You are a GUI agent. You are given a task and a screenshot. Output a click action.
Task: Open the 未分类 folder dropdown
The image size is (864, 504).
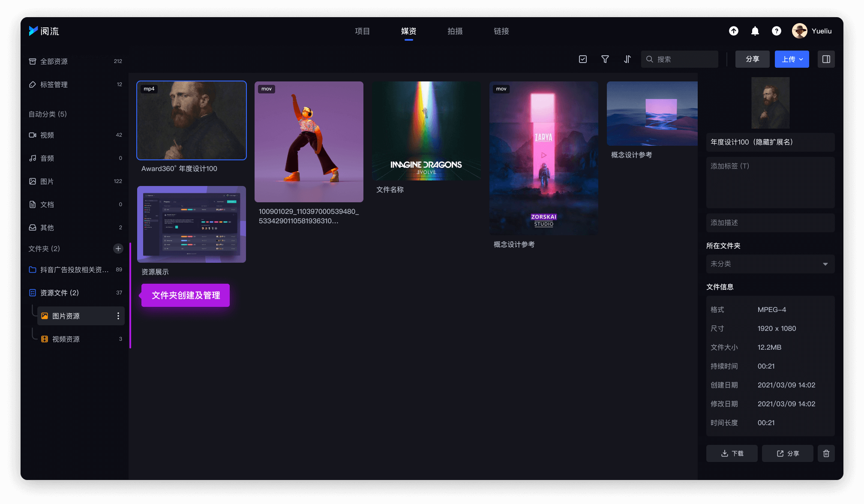[x=771, y=264]
